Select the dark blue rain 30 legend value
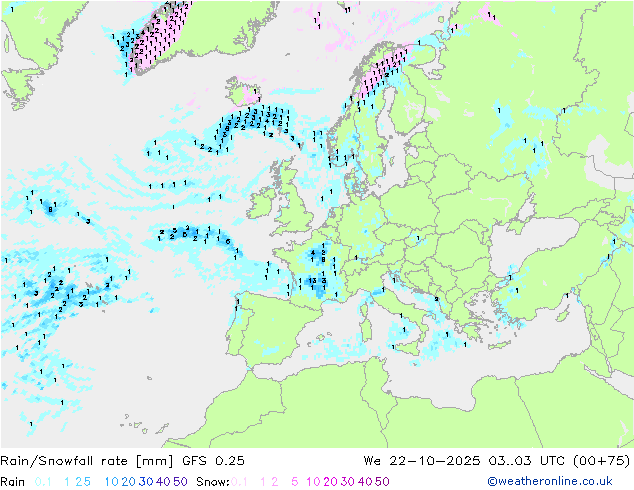Viewport: 634px width, 490px height. point(146,482)
